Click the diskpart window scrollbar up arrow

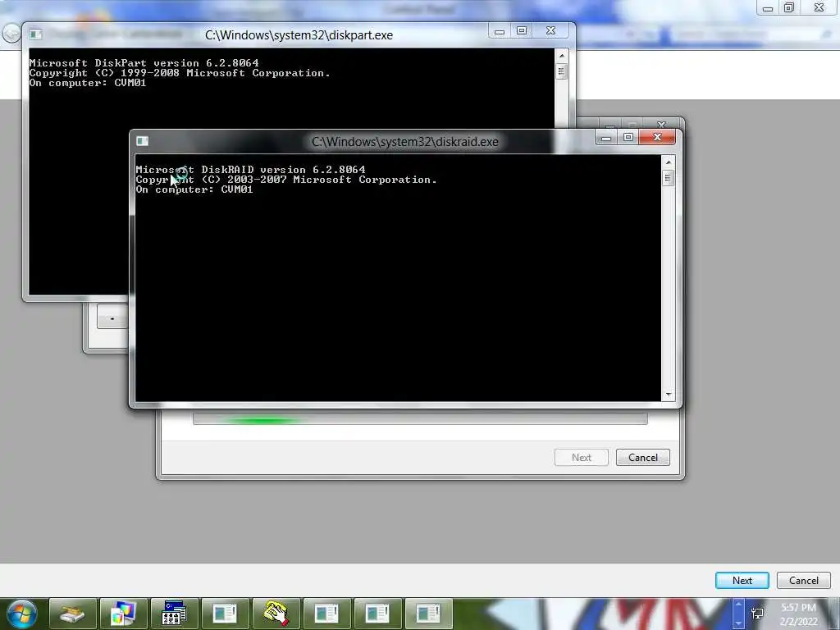pos(561,56)
